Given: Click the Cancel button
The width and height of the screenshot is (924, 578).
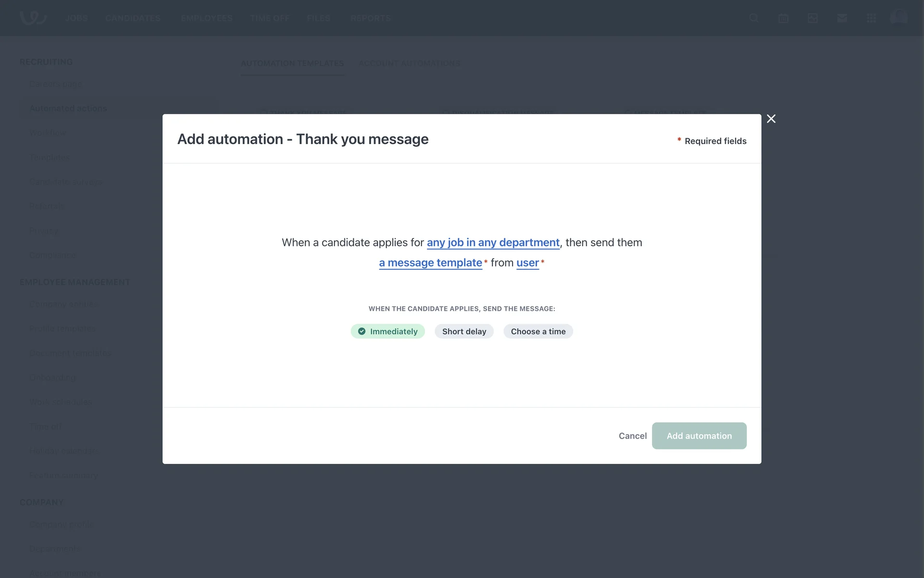Looking at the screenshot, I should click(x=632, y=436).
